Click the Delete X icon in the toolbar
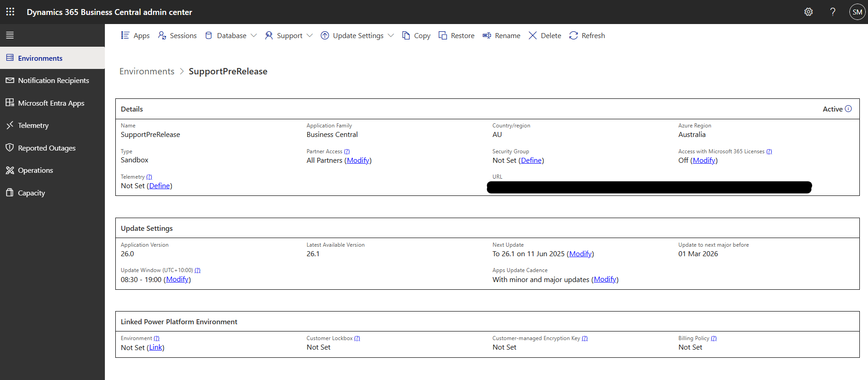The width and height of the screenshot is (868, 380). (x=533, y=35)
